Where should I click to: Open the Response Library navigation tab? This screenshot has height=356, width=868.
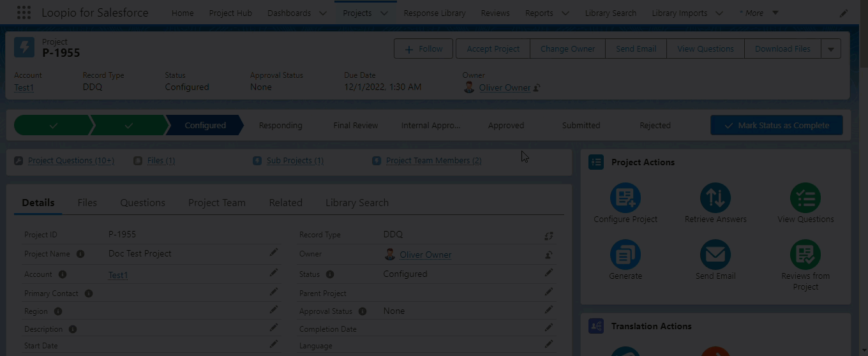(x=435, y=13)
